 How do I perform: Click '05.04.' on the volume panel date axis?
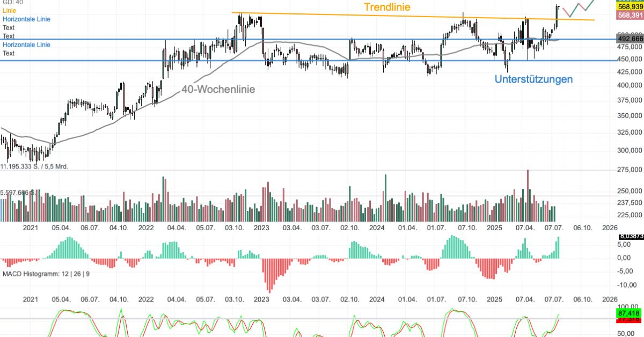[x=61, y=228]
